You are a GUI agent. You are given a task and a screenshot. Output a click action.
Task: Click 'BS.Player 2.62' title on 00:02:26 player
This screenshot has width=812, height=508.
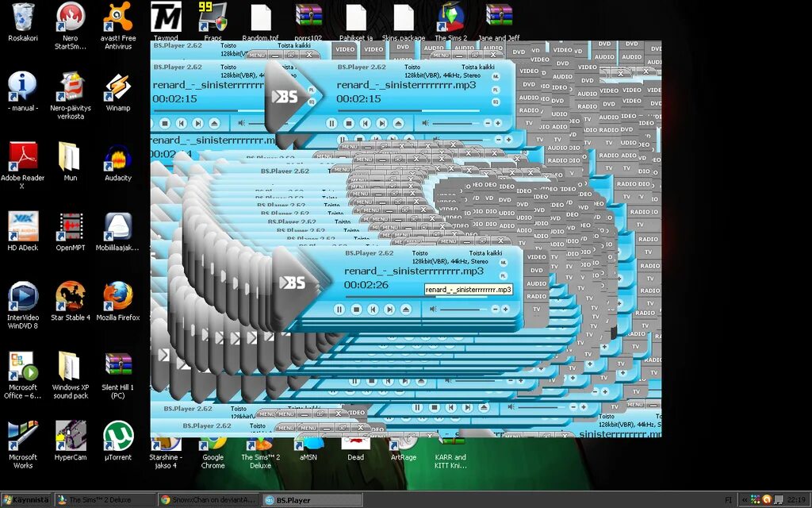click(x=370, y=253)
